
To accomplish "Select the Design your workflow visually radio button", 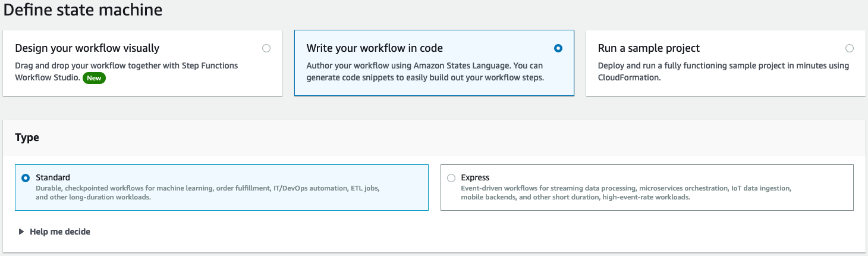I will 266,48.
